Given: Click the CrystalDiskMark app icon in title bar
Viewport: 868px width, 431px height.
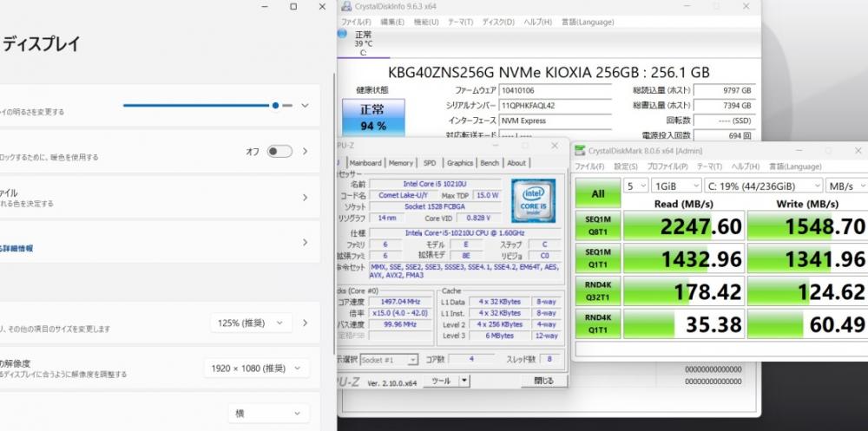Looking at the screenshot, I should tap(580, 151).
